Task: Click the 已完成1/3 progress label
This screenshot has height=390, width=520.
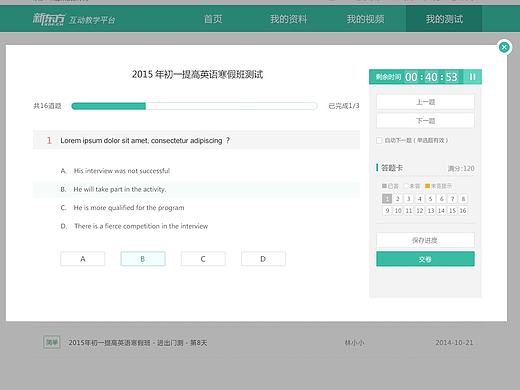Action: 344,106
